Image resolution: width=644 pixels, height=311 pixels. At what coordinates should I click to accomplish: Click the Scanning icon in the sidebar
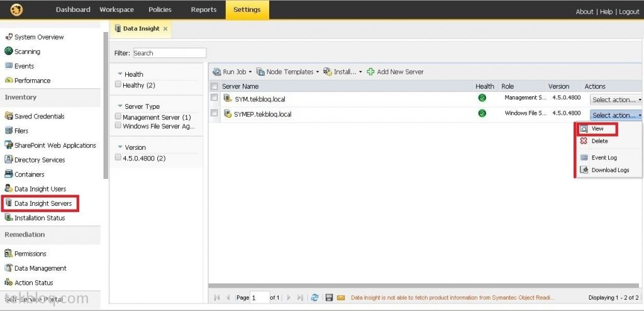click(9, 52)
